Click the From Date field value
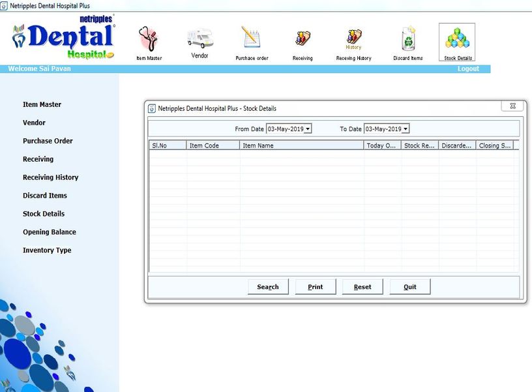The width and height of the screenshot is (532, 392). [286, 129]
